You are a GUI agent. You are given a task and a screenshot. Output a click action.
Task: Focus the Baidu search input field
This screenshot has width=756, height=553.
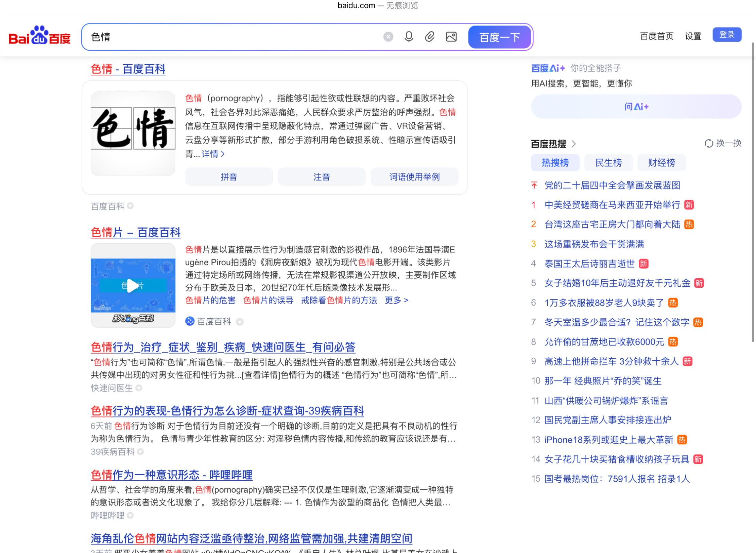pos(235,37)
